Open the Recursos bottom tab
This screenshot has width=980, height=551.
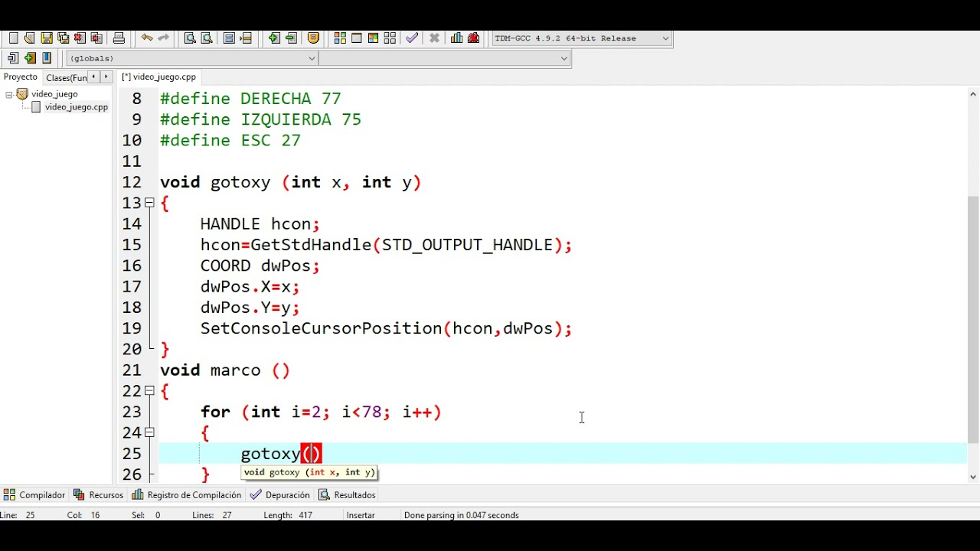pos(98,495)
